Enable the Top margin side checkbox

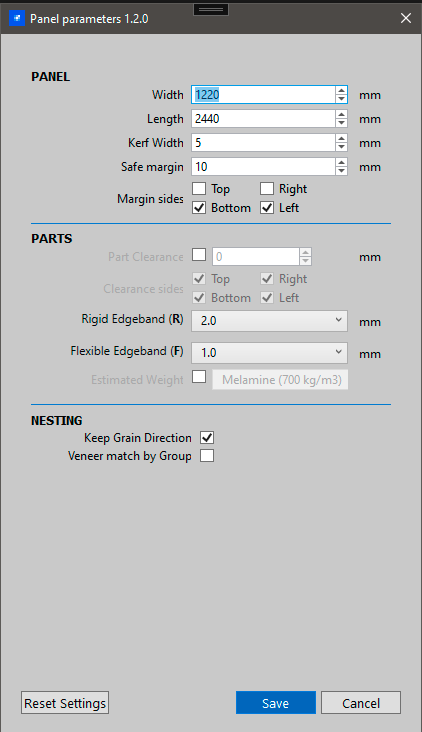click(199, 189)
